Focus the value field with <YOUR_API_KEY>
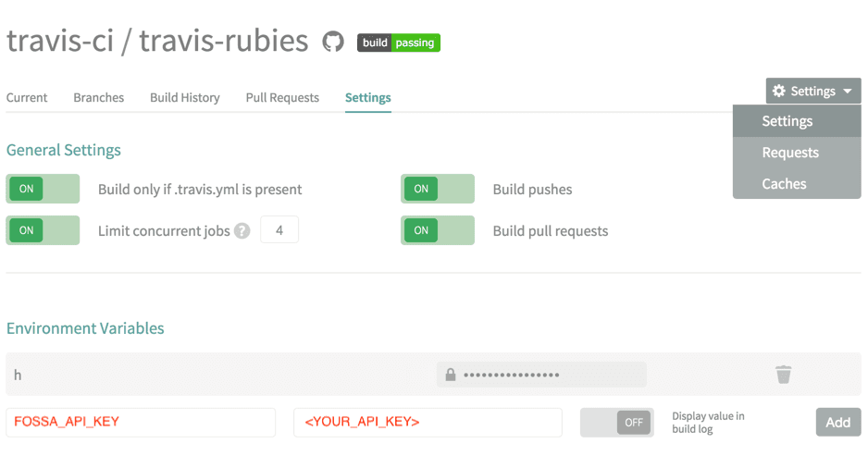This screenshot has height=468, width=868. (x=428, y=423)
